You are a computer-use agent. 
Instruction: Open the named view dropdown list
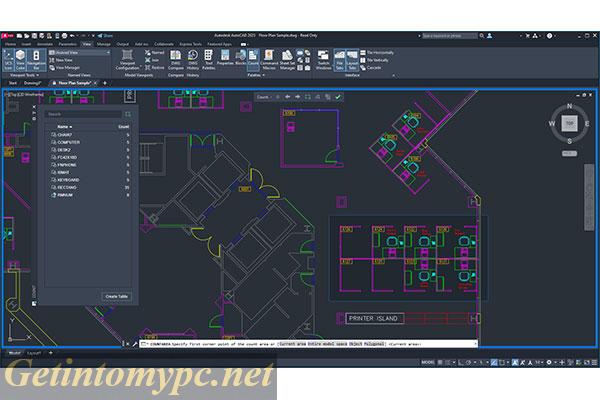pos(79,52)
